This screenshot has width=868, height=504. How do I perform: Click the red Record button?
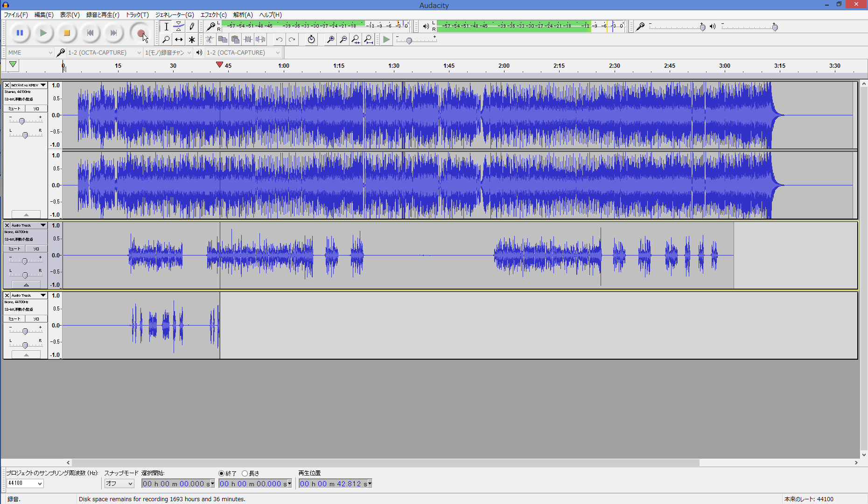click(140, 33)
